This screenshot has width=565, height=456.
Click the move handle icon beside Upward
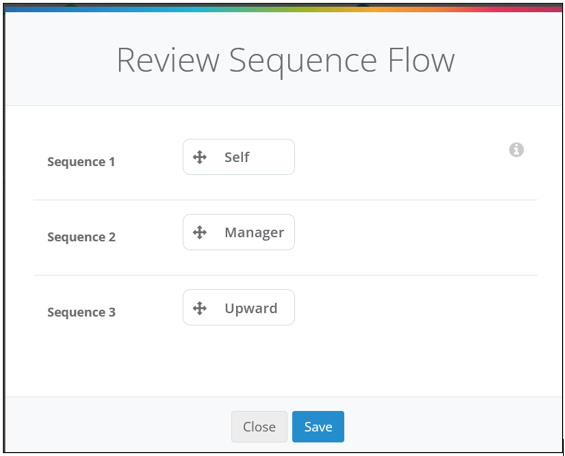click(200, 308)
